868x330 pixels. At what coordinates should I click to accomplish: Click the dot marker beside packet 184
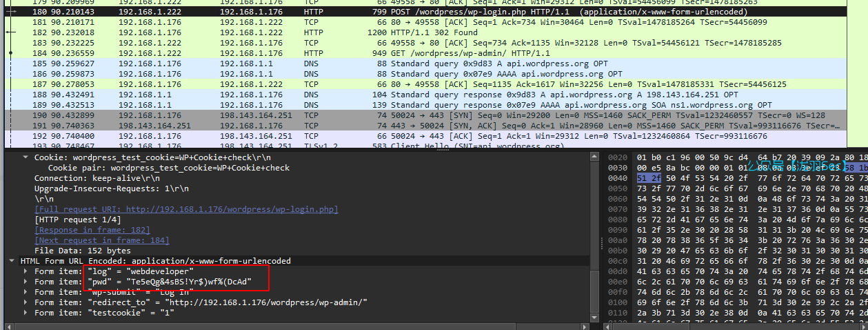coord(11,53)
